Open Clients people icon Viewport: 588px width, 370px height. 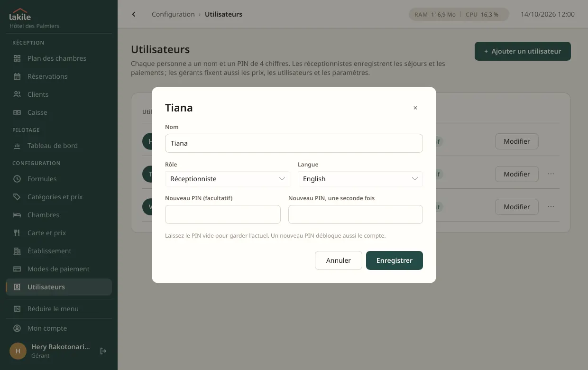pos(17,94)
